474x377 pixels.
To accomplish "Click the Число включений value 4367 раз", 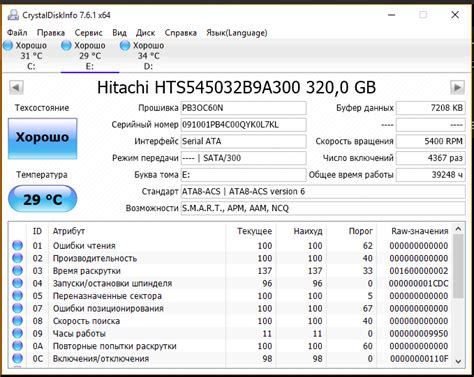I will coord(431,158).
